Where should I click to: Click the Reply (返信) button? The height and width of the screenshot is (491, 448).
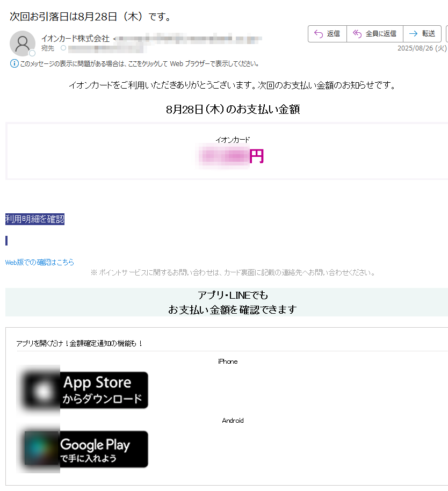pos(327,34)
